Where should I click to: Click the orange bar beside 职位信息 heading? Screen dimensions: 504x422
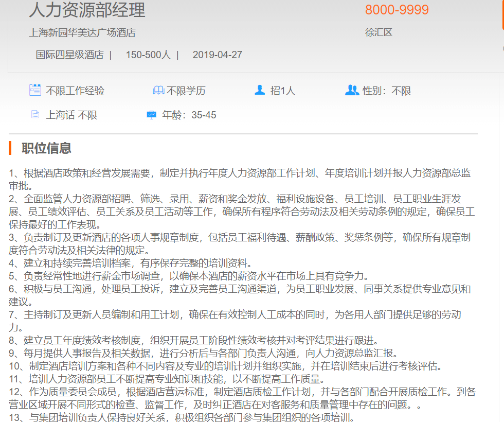click(x=10, y=148)
